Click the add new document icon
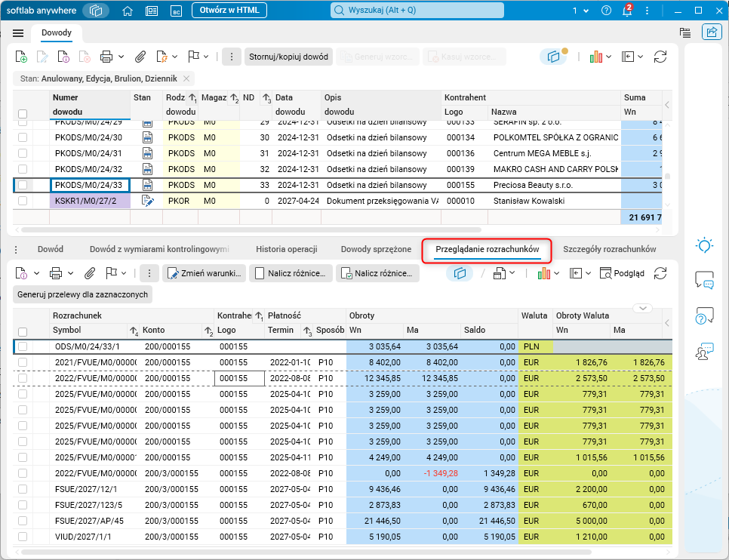The image size is (729, 560). (22, 57)
